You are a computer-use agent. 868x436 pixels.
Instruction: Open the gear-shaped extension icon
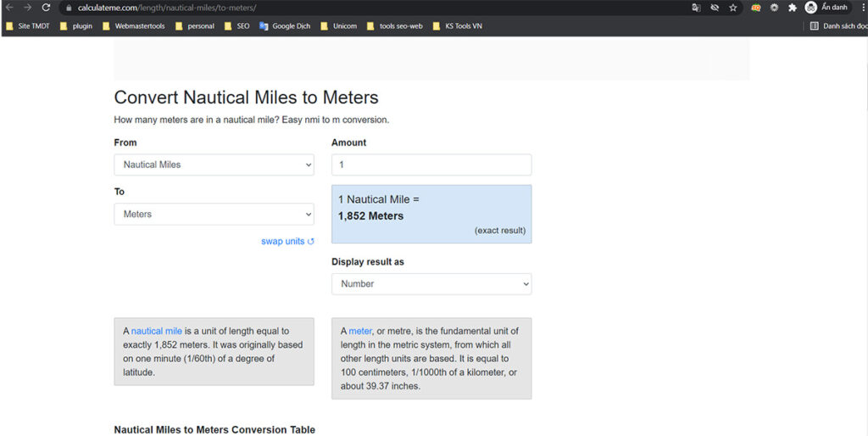774,8
